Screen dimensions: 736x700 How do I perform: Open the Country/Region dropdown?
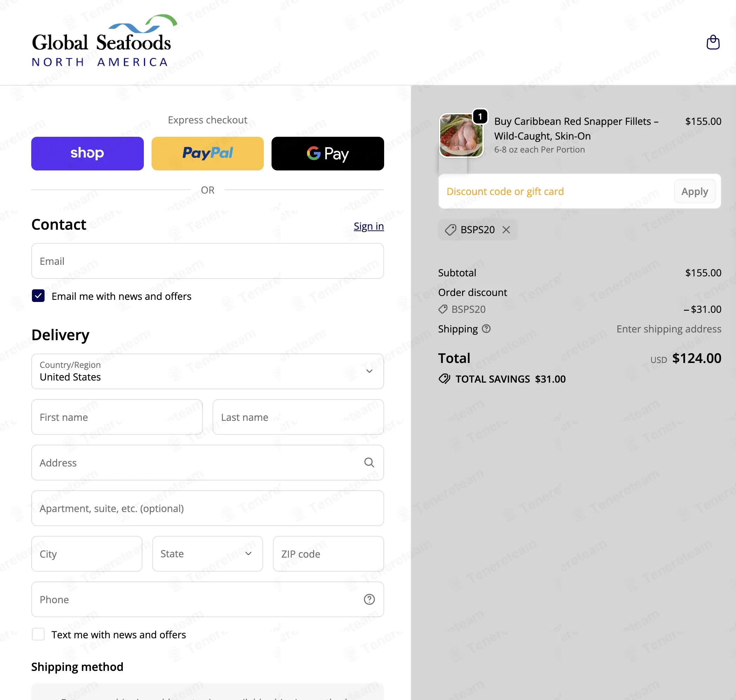(x=208, y=371)
